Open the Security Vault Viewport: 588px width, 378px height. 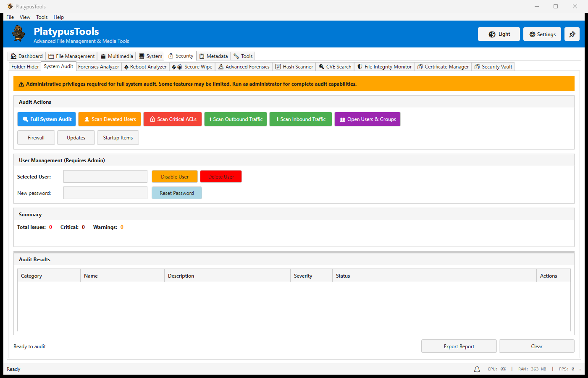pyautogui.click(x=493, y=66)
